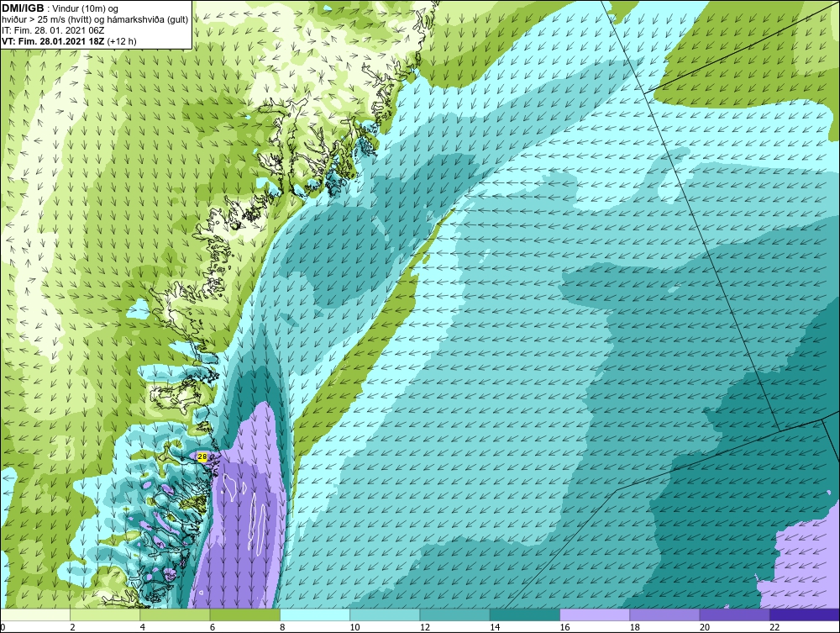Click the 'IT: Fim. 28. 01. 2021 06Z' line
The image size is (840, 633).
(x=53, y=30)
